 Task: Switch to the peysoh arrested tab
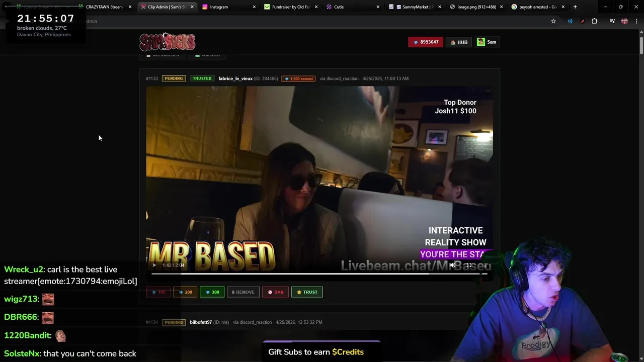click(538, 7)
